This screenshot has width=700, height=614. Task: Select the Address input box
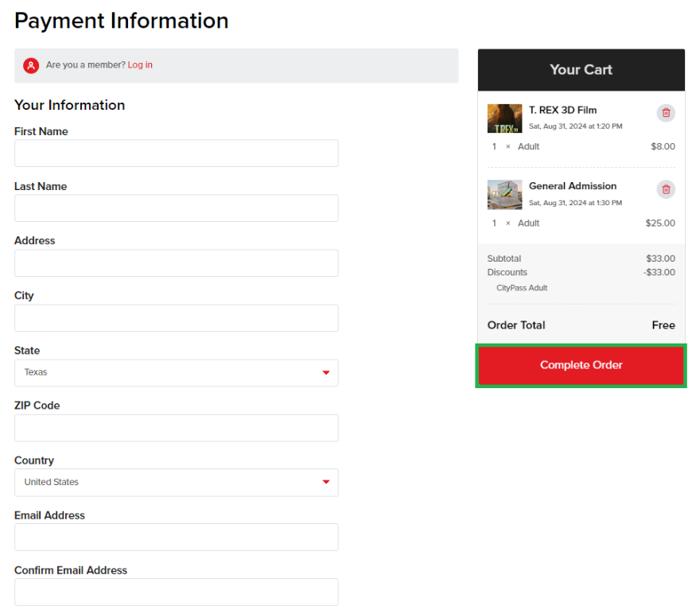[177, 262]
